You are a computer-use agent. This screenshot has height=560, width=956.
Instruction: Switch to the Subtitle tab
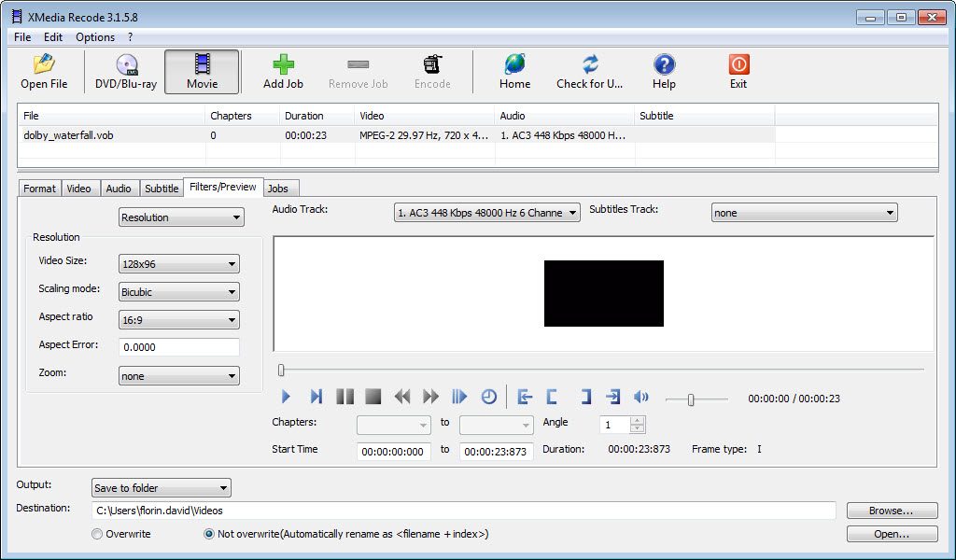coord(162,189)
